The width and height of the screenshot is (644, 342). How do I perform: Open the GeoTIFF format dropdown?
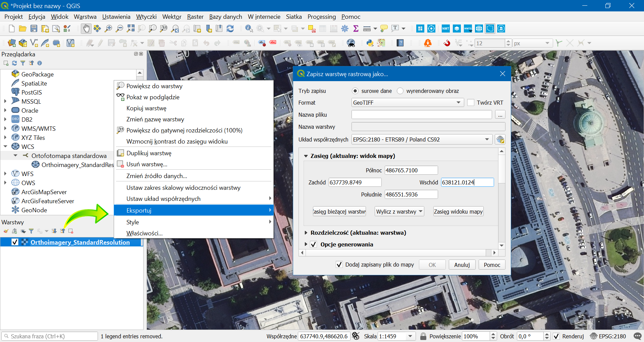click(x=408, y=103)
